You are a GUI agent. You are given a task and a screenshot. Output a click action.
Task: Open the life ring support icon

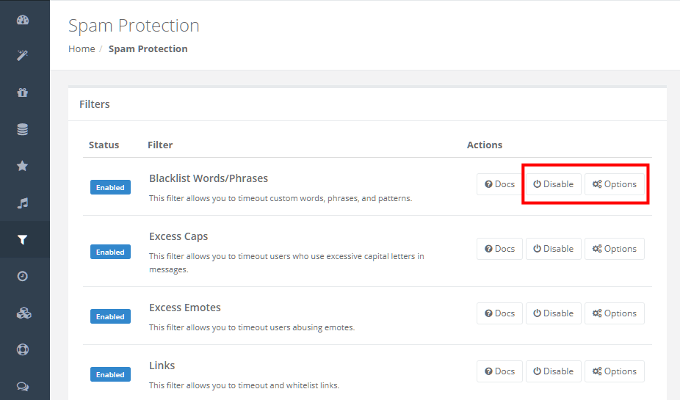pos(23,350)
